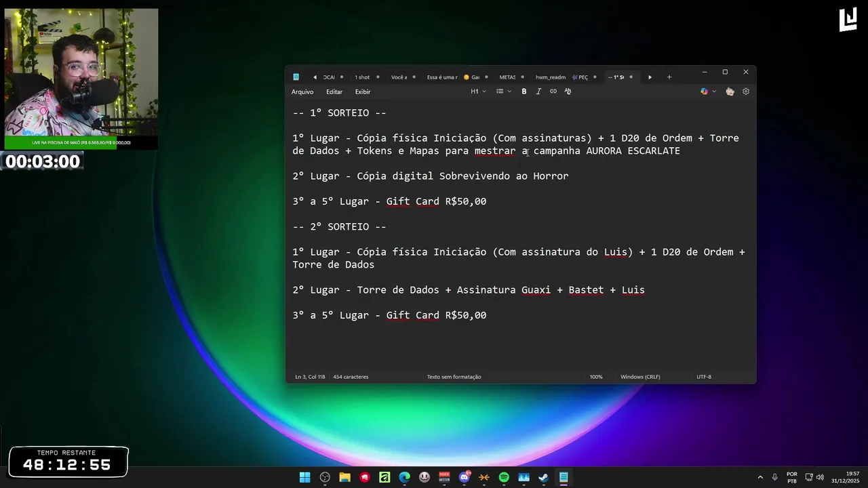Clear formatting with the toolbar icon

click(568, 91)
